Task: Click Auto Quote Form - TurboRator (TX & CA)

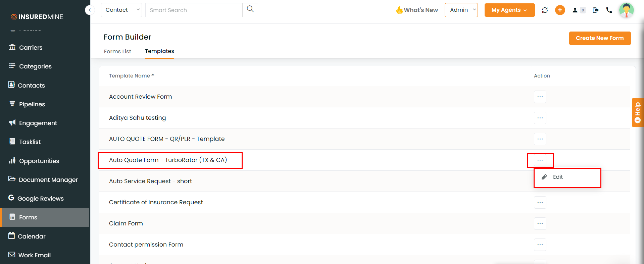Action: tap(168, 160)
